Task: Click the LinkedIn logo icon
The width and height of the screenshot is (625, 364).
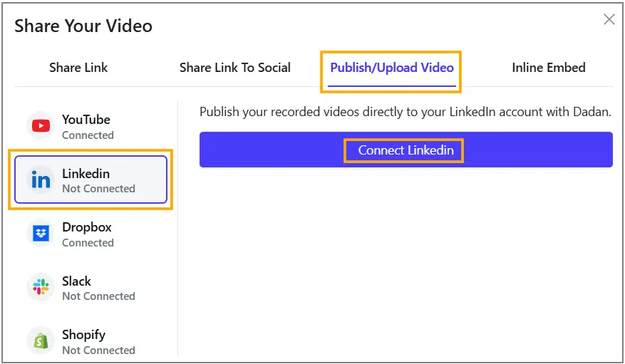Action: click(41, 180)
